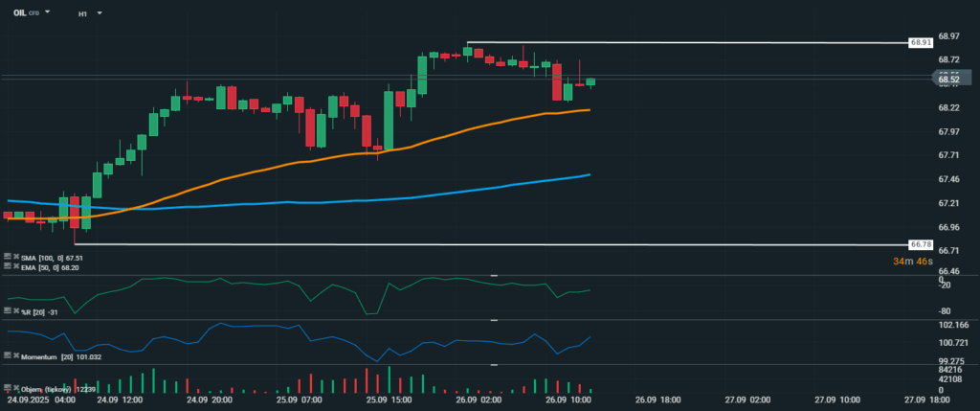Click the current price tag 68.52
Screen dimensions: 980x411
click(948, 80)
